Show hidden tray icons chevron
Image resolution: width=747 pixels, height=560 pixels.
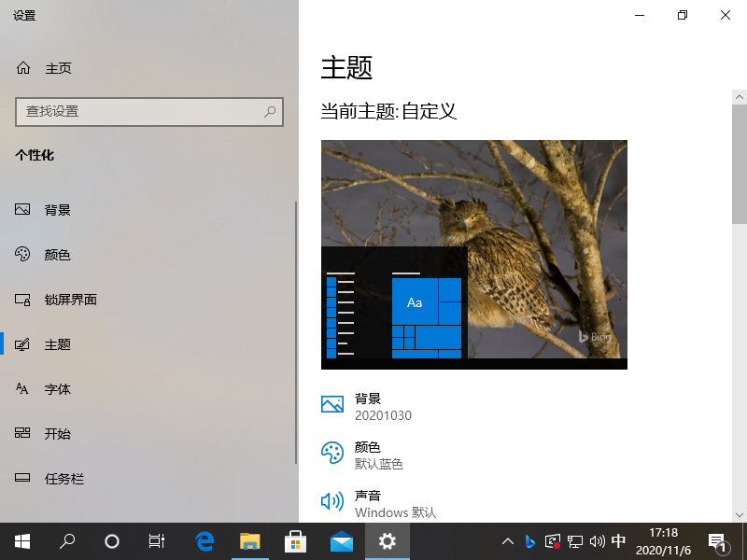(x=508, y=541)
